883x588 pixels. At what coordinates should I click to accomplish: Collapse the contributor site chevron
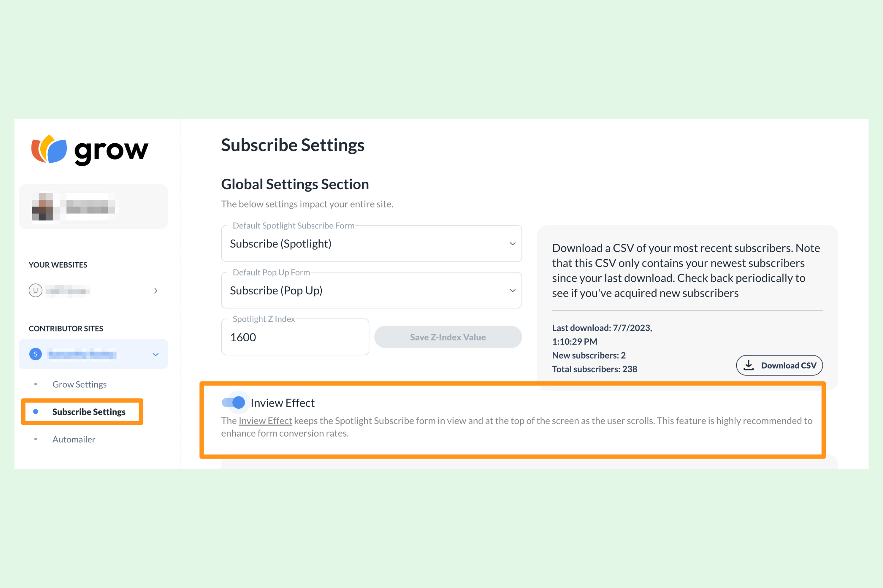pos(155,354)
